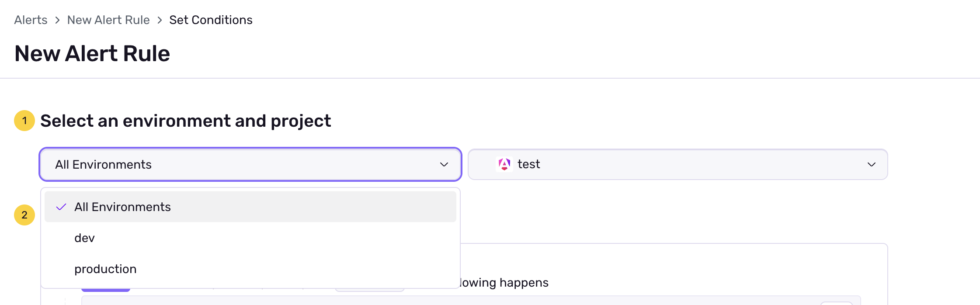Viewport: 980px width, 305px height.
Task: Select the dev environment option
Action: coord(84,238)
